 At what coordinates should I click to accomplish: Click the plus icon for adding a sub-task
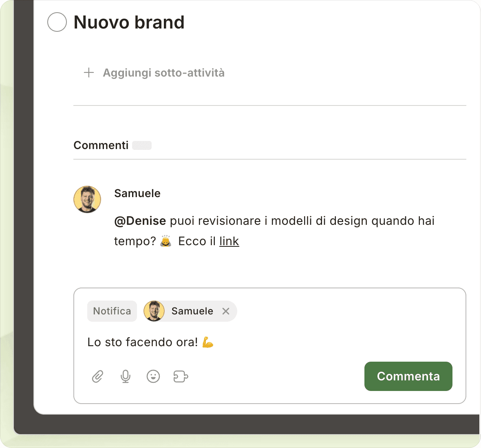pyautogui.click(x=89, y=73)
